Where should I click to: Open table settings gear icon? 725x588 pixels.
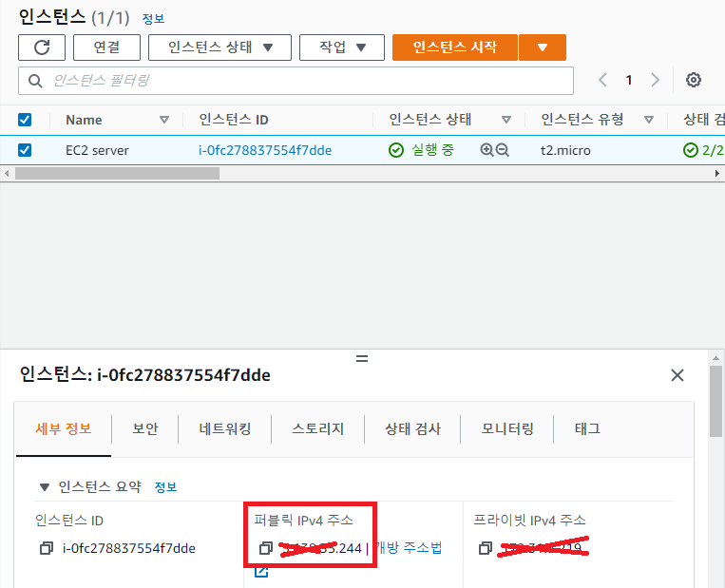click(x=693, y=80)
